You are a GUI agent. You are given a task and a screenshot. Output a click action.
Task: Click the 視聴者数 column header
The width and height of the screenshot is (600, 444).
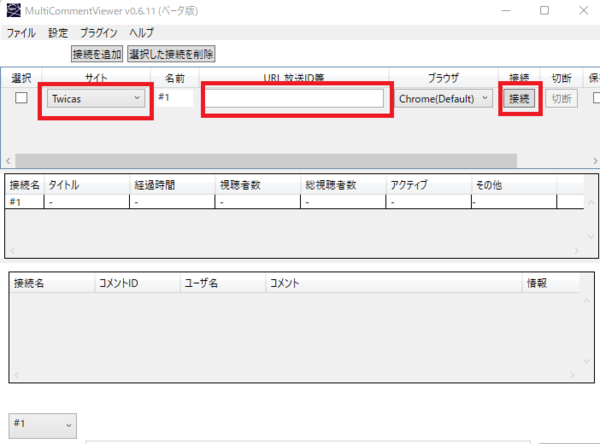coord(258,185)
